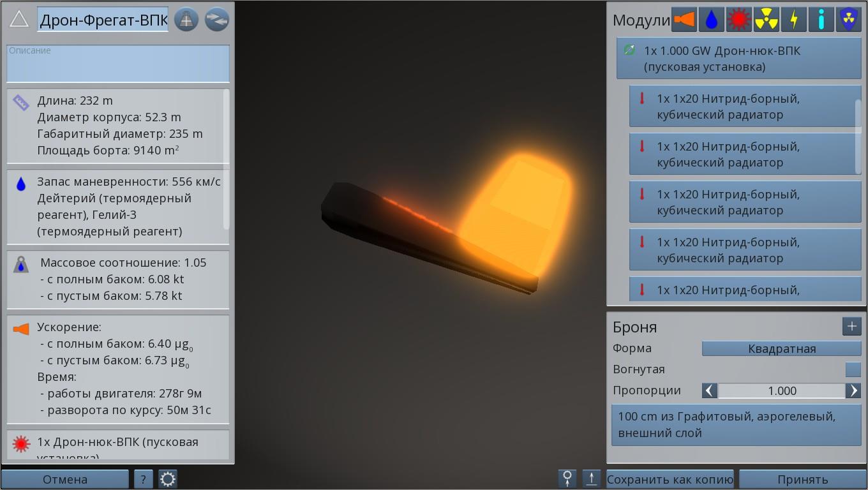The height and width of the screenshot is (490, 868).
Task: Open the yellow lightning bolt power modules
Action: coord(793,20)
